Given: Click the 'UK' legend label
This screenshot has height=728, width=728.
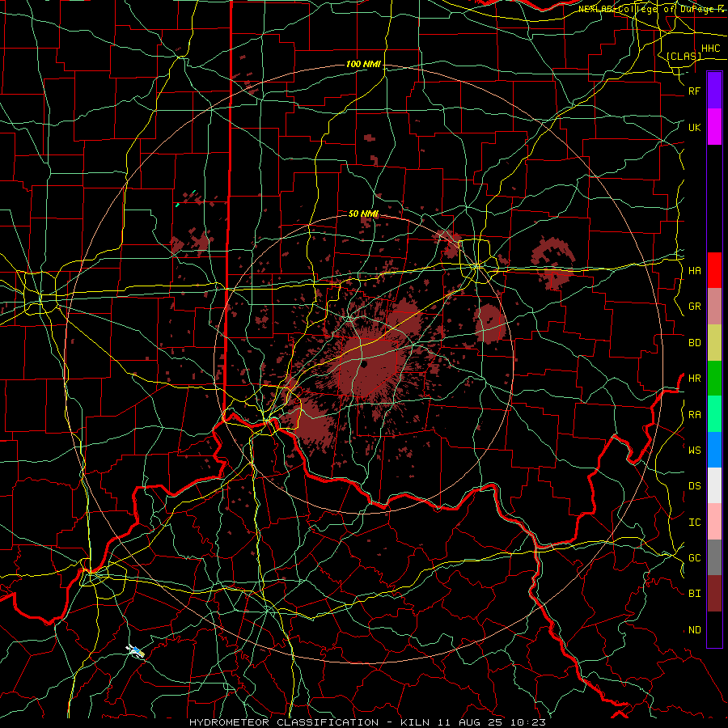Looking at the screenshot, I should coord(694,127).
